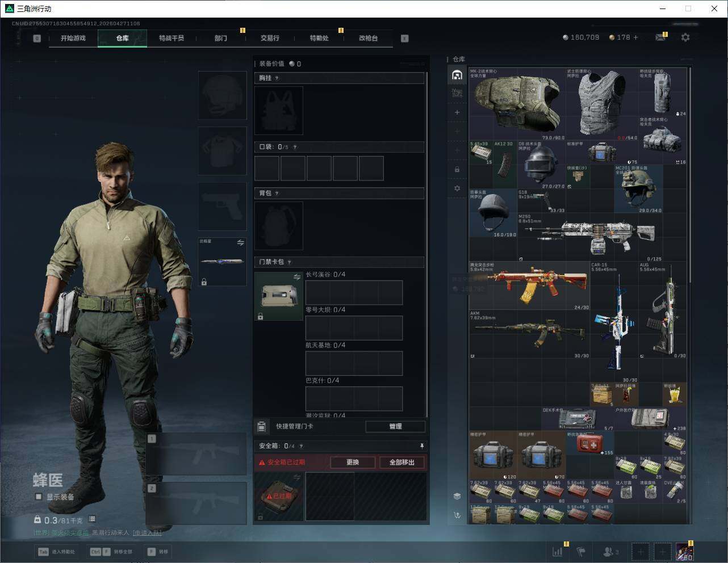Select the MC201 helmet in warehouse
The height and width of the screenshot is (563, 728).
pyautogui.click(x=638, y=189)
